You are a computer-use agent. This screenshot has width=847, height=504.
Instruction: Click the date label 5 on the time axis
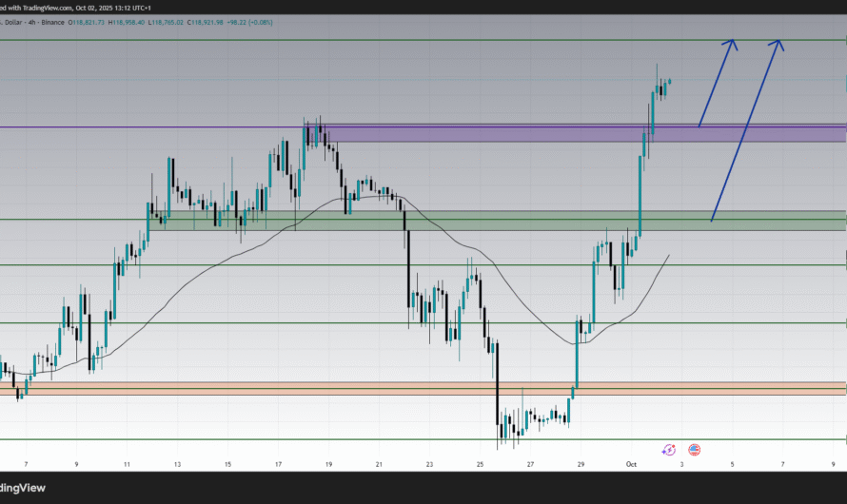click(733, 464)
